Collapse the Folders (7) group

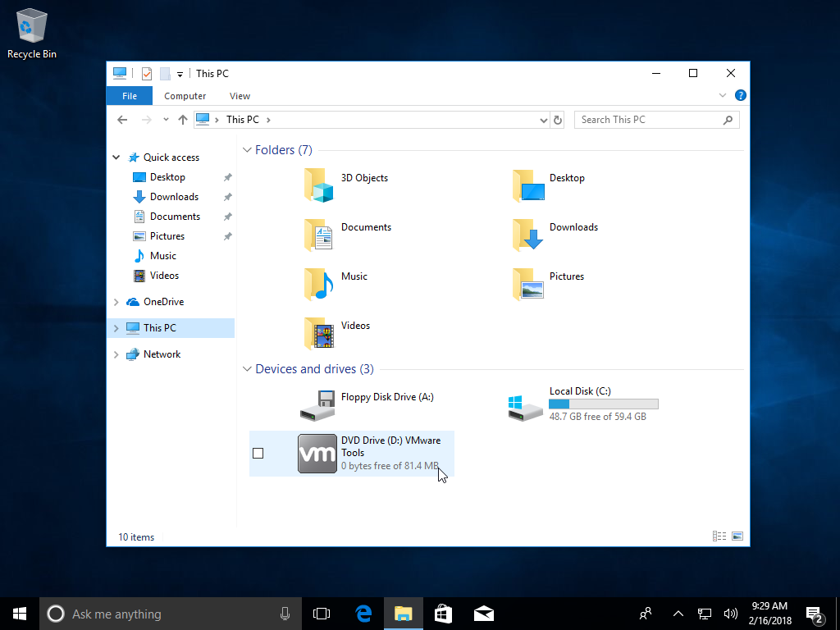point(247,150)
